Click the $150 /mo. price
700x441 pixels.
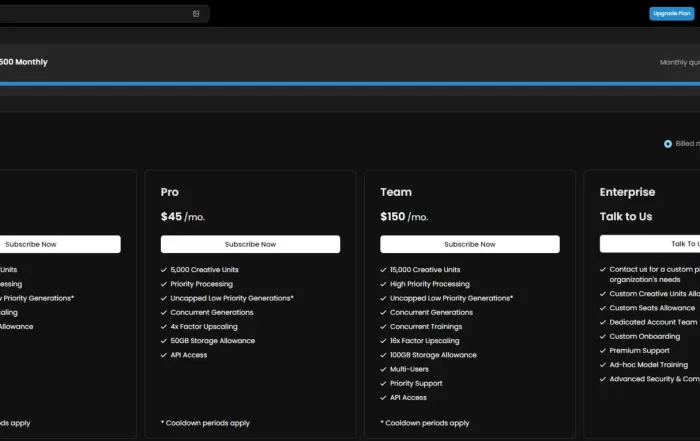click(404, 216)
